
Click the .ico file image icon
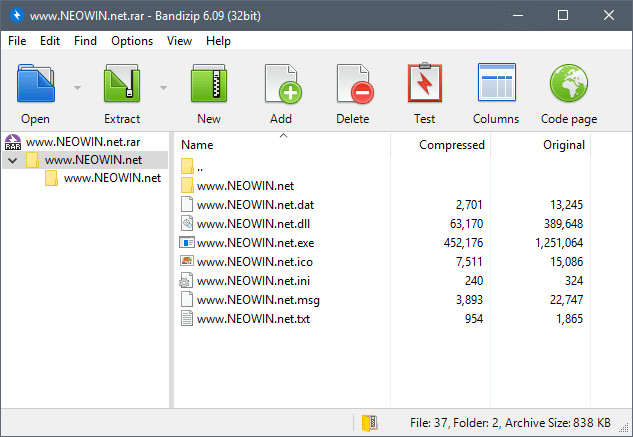(x=187, y=261)
